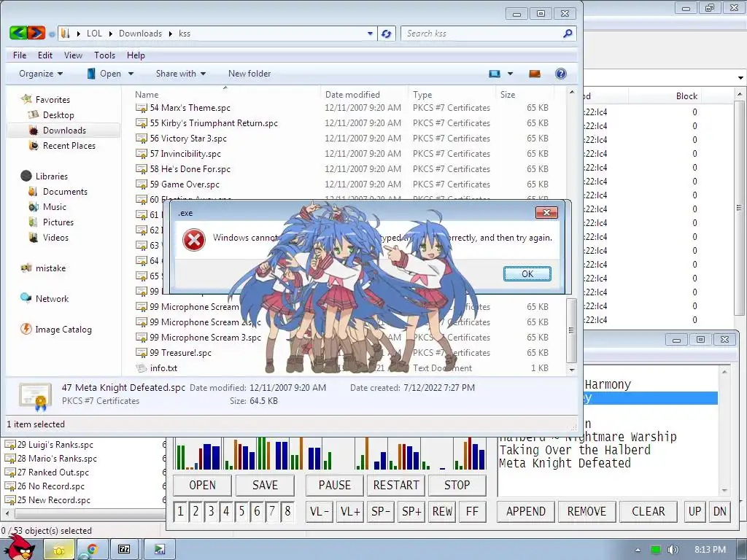The width and height of the screenshot is (747, 560).
Task: Open Videos library in sidebar
Action: pyautogui.click(x=55, y=237)
